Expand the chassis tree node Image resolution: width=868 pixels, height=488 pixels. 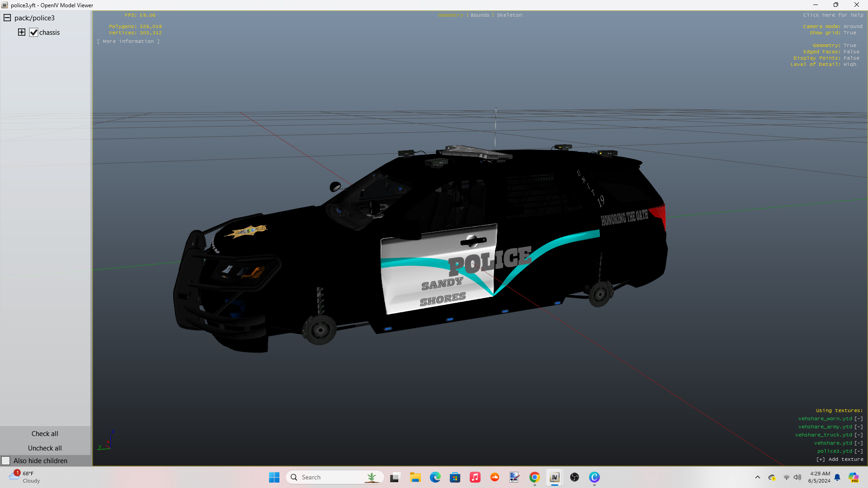[21, 32]
